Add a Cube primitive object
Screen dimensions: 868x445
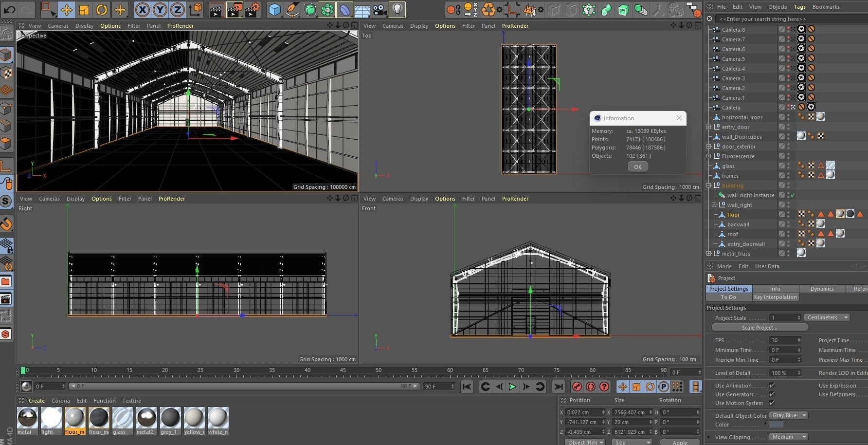pyautogui.click(x=275, y=9)
